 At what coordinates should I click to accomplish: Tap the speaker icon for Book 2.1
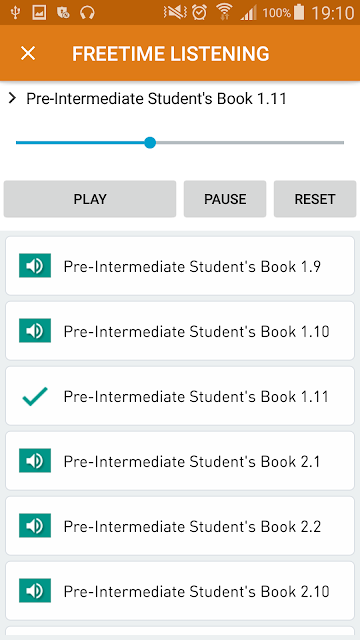(35, 461)
